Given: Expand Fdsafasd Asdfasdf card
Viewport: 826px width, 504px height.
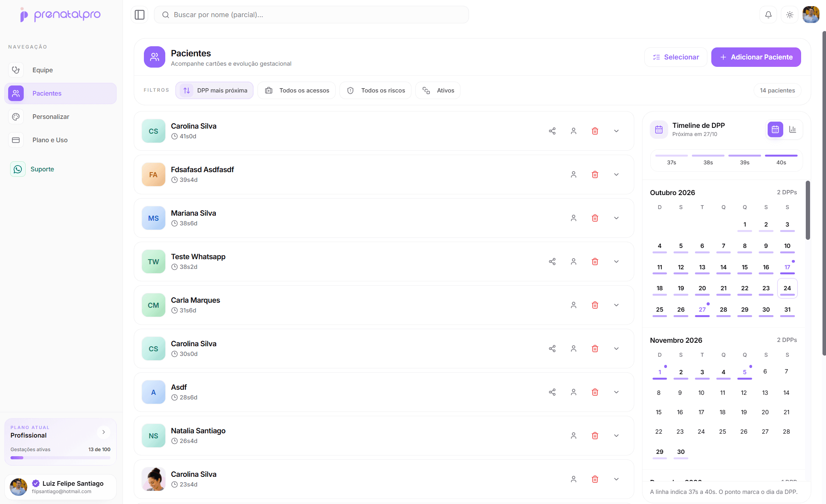Looking at the screenshot, I should point(616,174).
